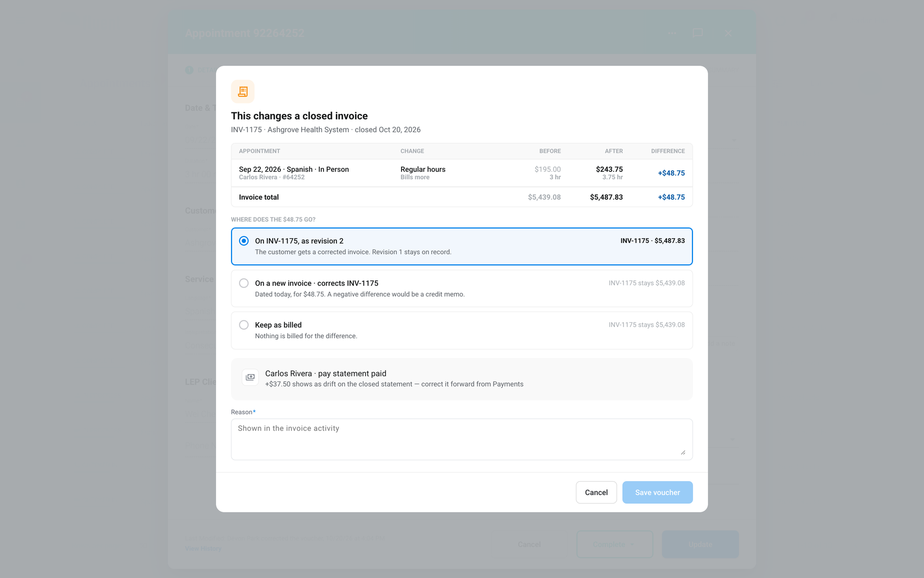
Task: Click the pay statement cash icon
Action: click(x=250, y=377)
